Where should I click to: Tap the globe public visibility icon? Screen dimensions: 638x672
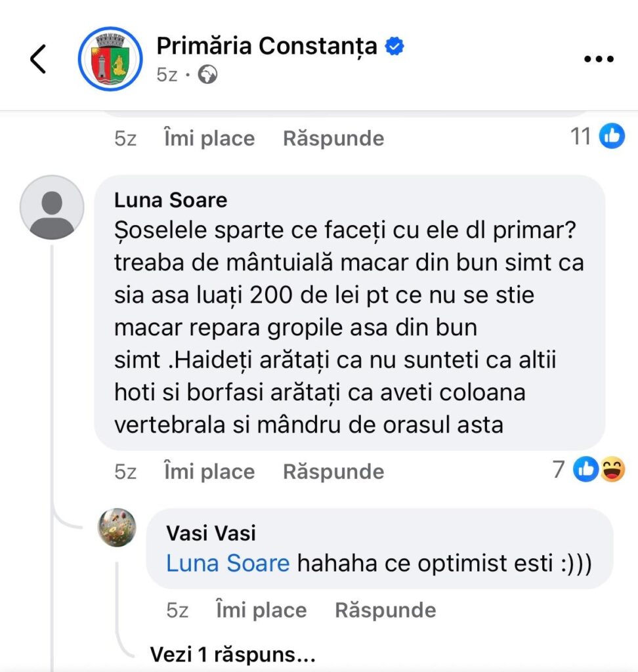pyautogui.click(x=208, y=75)
